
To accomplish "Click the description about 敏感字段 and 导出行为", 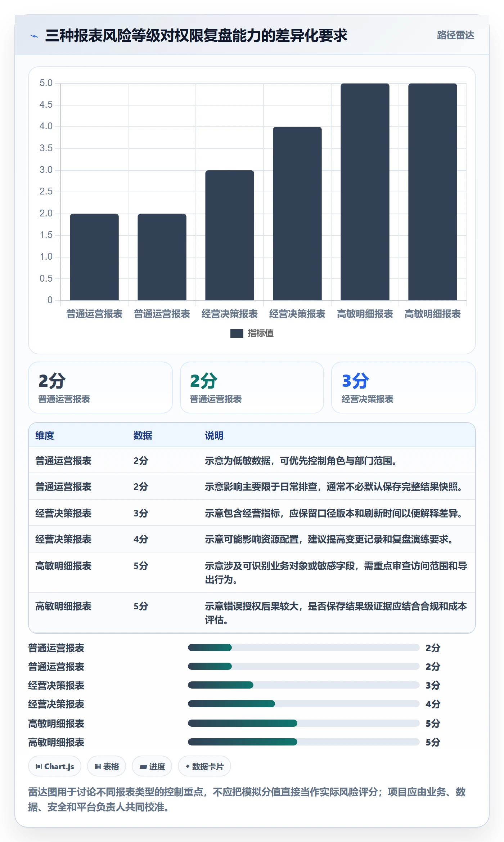I will point(336,573).
